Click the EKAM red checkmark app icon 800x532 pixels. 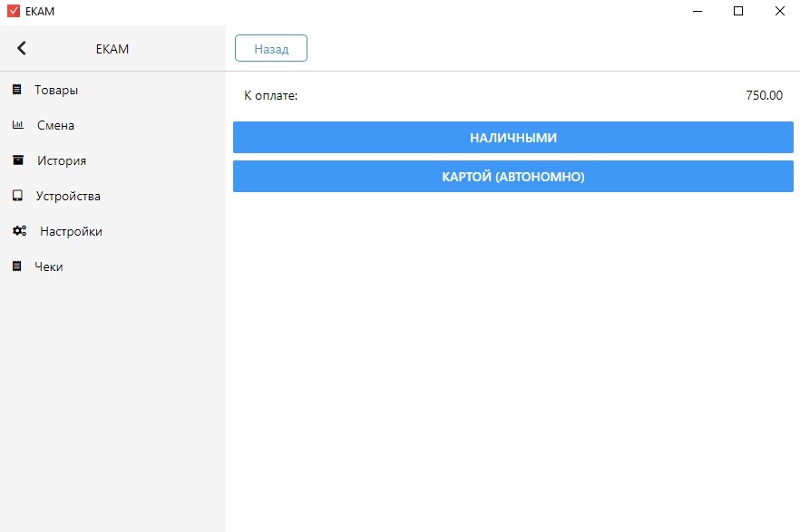[x=14, y=11]
